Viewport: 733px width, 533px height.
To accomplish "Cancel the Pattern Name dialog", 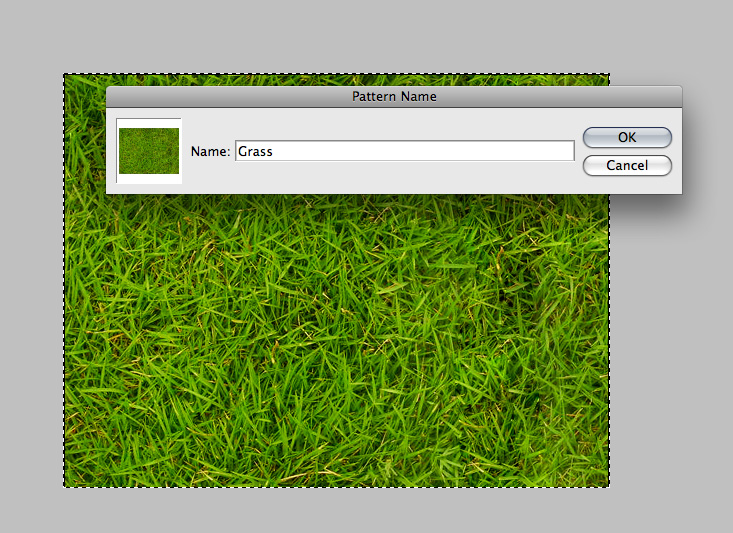I will coord(627,166).
